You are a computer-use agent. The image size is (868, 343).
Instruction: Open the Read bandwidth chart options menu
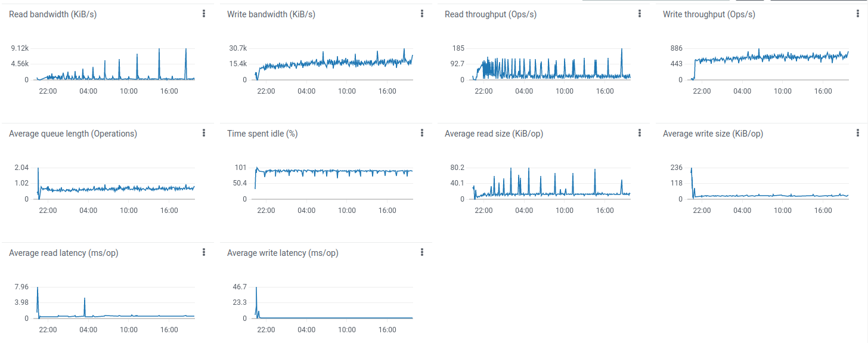point(204,14)
